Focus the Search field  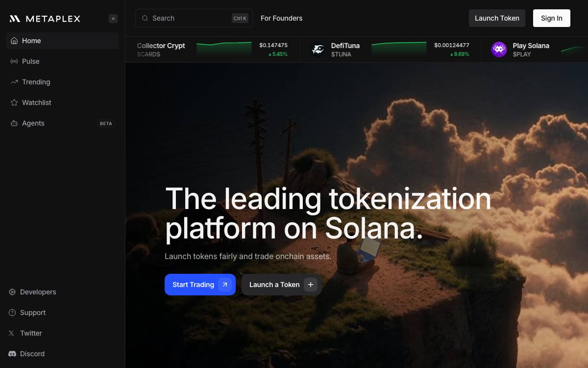click(x=194, y=18)
